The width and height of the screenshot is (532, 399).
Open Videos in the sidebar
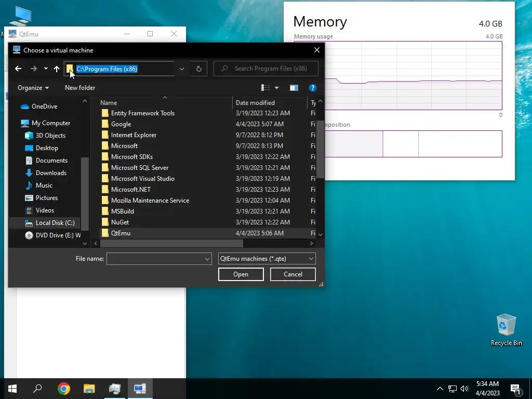[45, 210]
